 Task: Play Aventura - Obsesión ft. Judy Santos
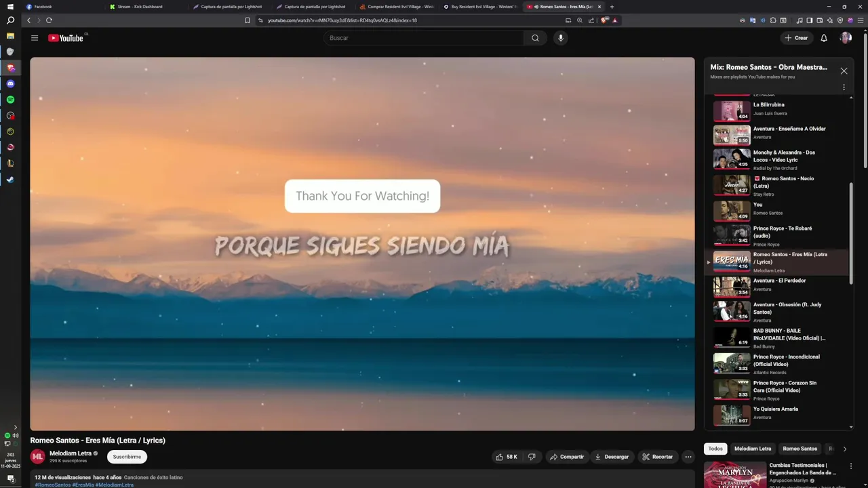[x=776, y=312]
